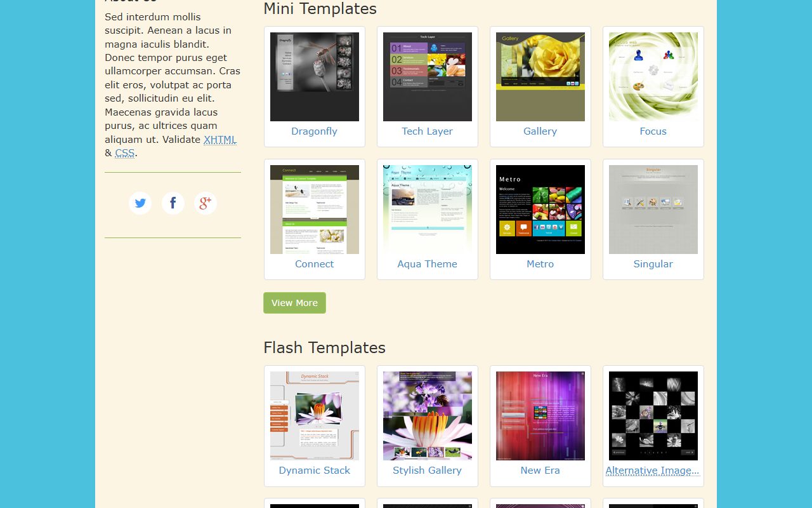Open the Alternative Image flash thumbnail
This screenshot has width=812, height=508.
(x=653, y=416)
